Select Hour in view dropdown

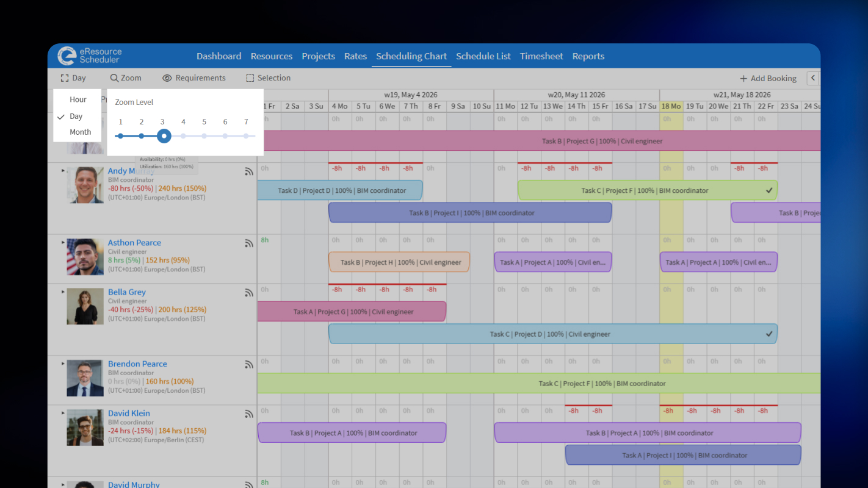pyautogui.click(x=78, y=99)
